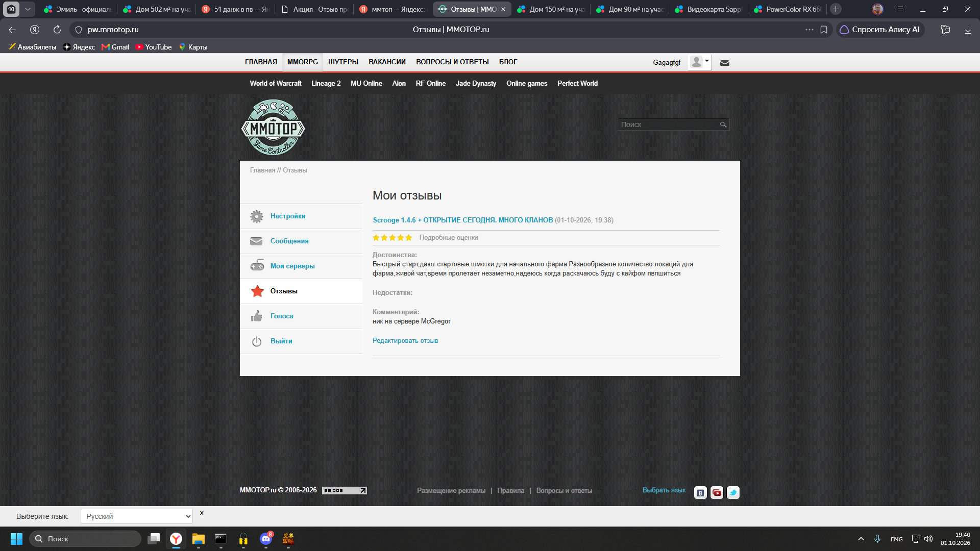This screenshot has height=551, width=980.
Task: Select the Мои серверы gamepad icon
Action: pos(257,266)
